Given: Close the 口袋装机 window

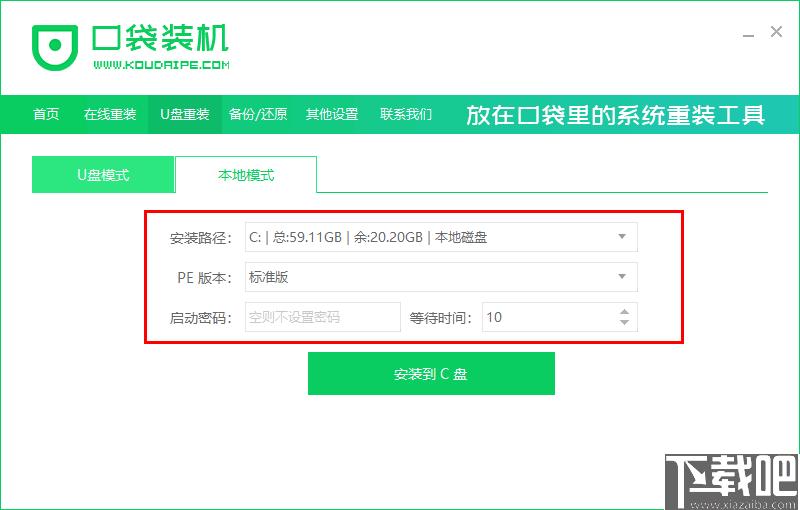Looking at the screenshot, I should point(776,32).
